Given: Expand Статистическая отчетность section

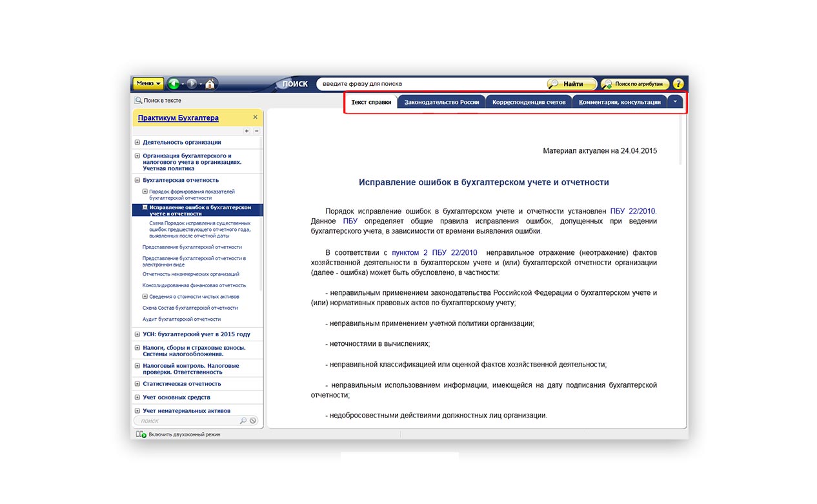Looking at the screenshot, I should 137,384.
